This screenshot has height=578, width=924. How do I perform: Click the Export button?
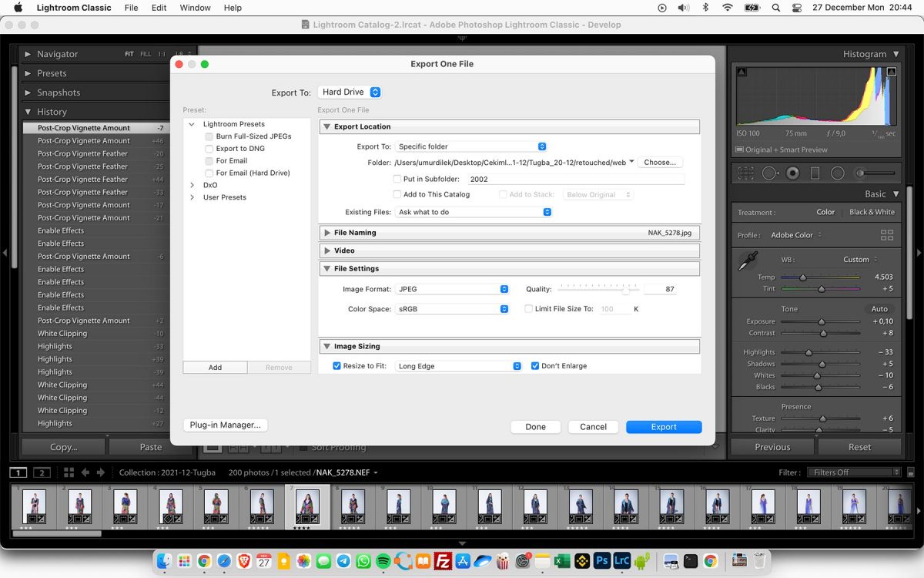[664, 427]
